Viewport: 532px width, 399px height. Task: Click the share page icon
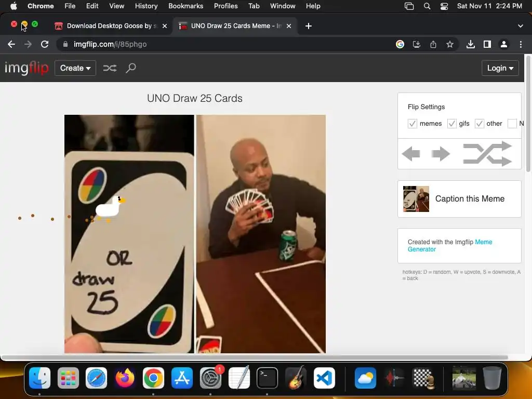[x=433, y=44]
